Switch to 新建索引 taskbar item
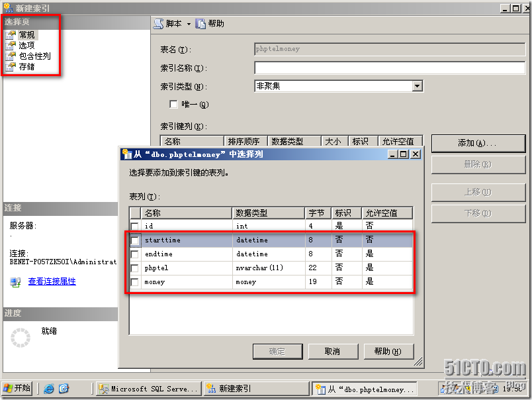This screenshot has height=400, width=532. [x=257, y=389]
